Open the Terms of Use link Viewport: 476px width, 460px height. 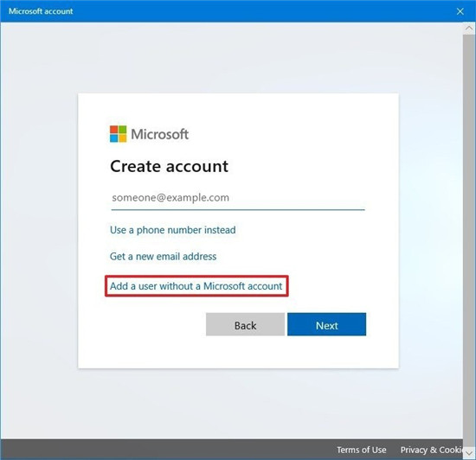pyautogui.click(x=361, y=450)
